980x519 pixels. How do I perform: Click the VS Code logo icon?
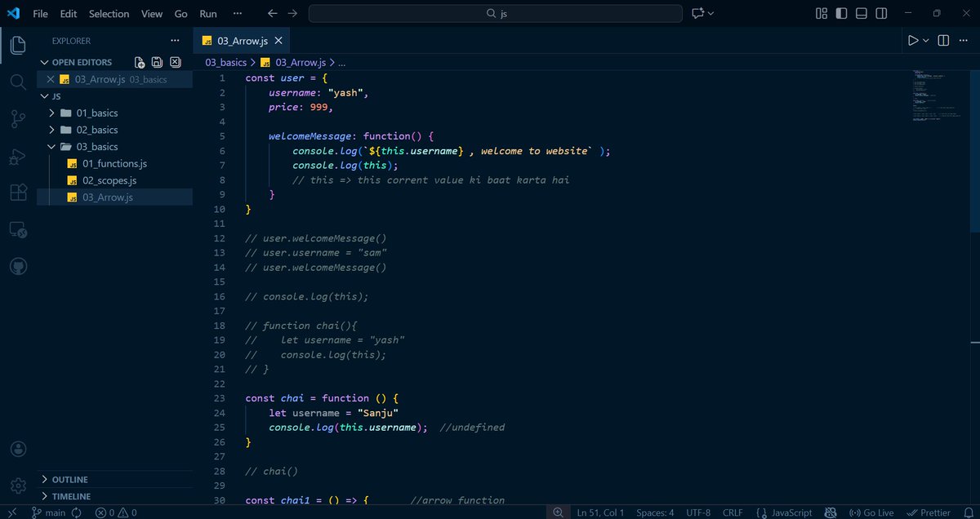pyautogui.click(x=13, y=14)
